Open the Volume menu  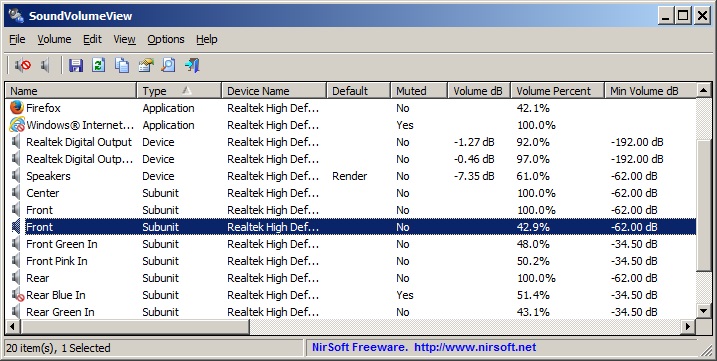(54, 39)
